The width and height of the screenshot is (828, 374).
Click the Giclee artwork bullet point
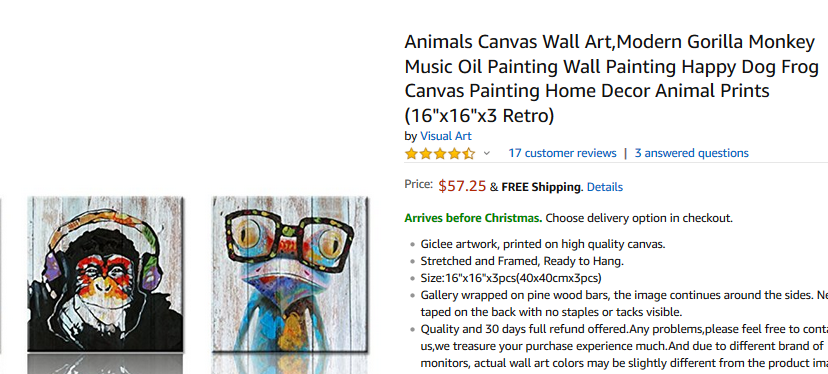coord(542,244)
